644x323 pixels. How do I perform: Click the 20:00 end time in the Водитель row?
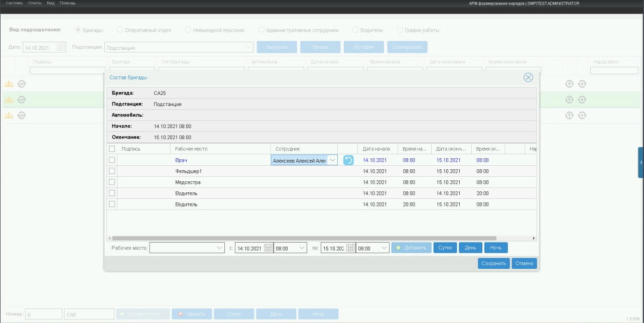point(482,193)
